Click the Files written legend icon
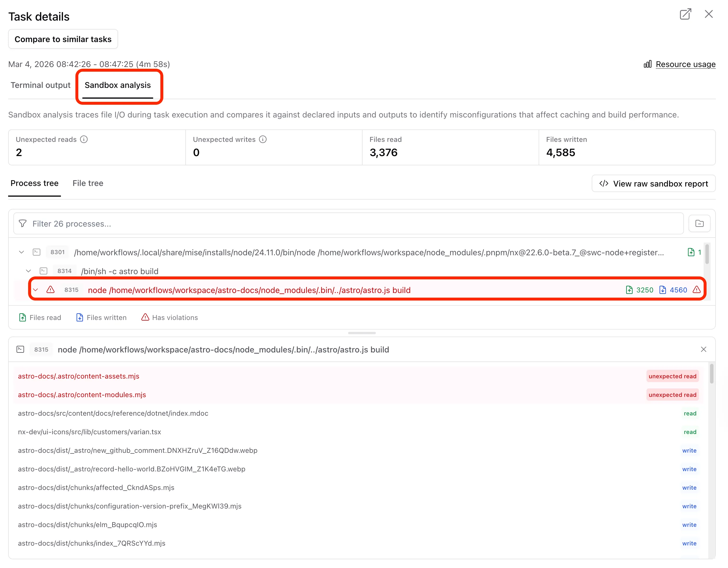Viewport: 728px width, 568px height. [x=80, y=317]
